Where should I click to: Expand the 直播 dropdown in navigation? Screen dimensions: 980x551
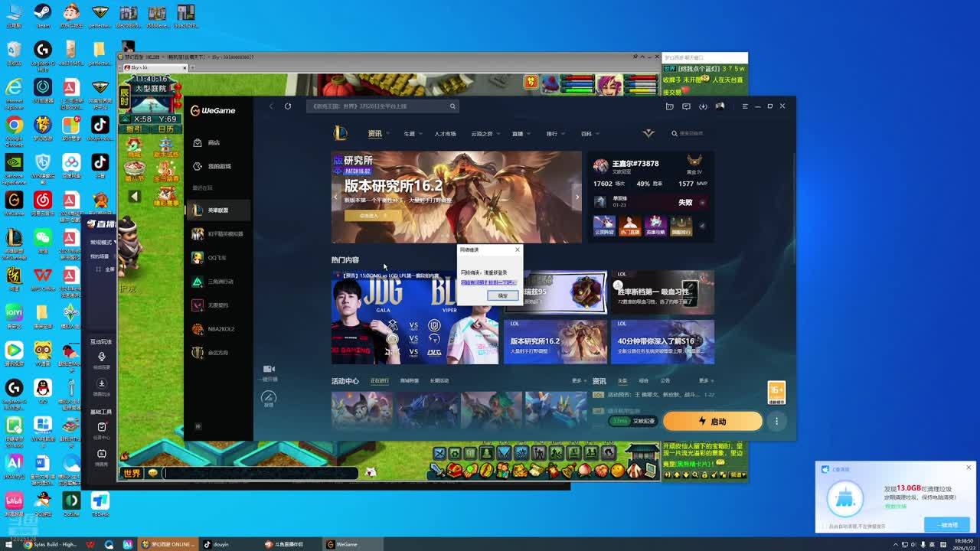[x=521, y=134]
